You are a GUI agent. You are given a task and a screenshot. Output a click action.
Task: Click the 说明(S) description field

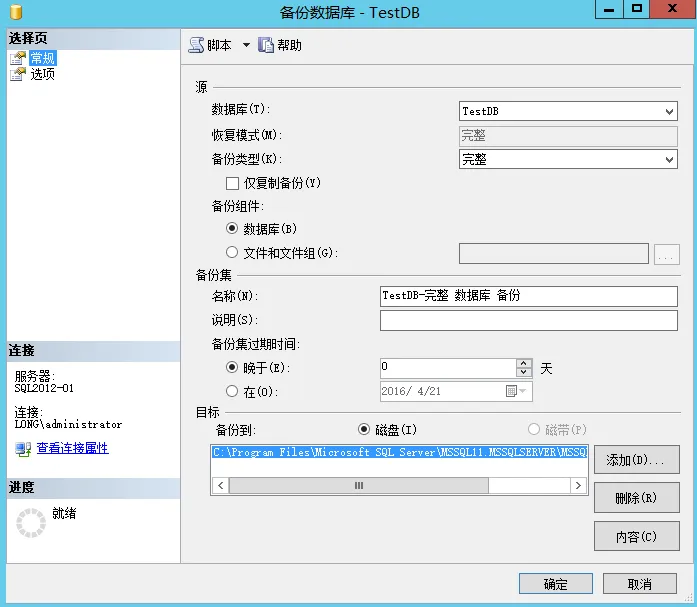click(x=529, y=320)
